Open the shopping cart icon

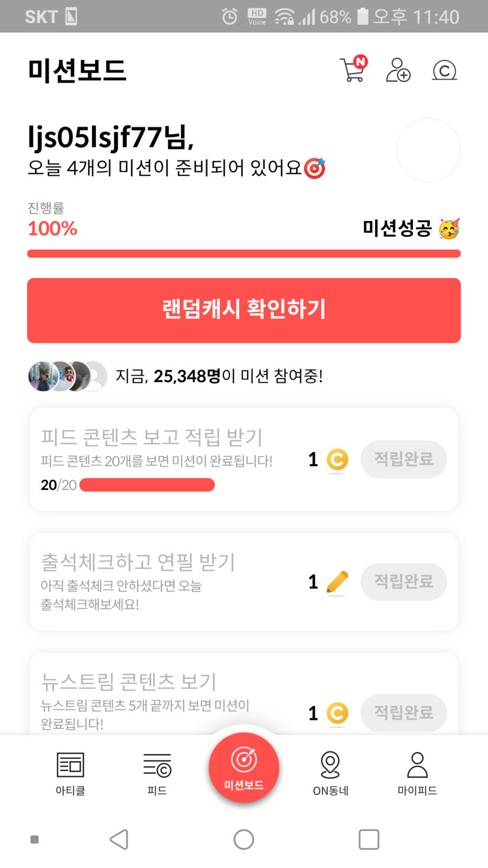353,70
